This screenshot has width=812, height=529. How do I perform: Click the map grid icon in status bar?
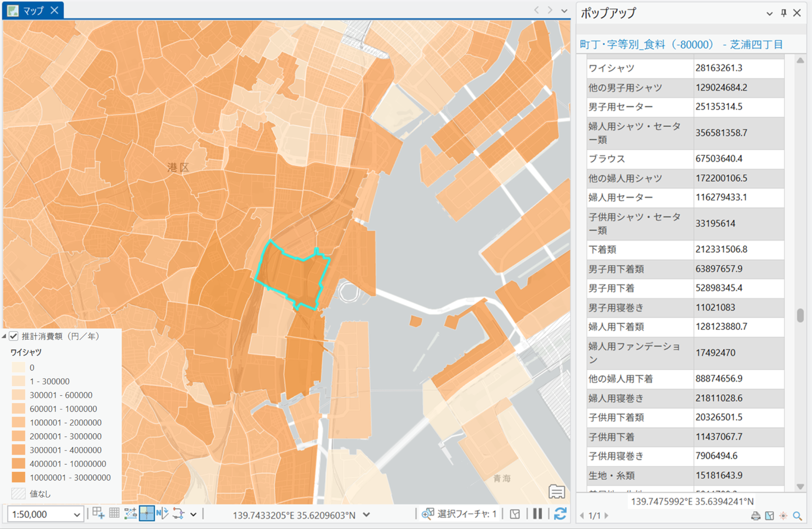coord(114,513)
